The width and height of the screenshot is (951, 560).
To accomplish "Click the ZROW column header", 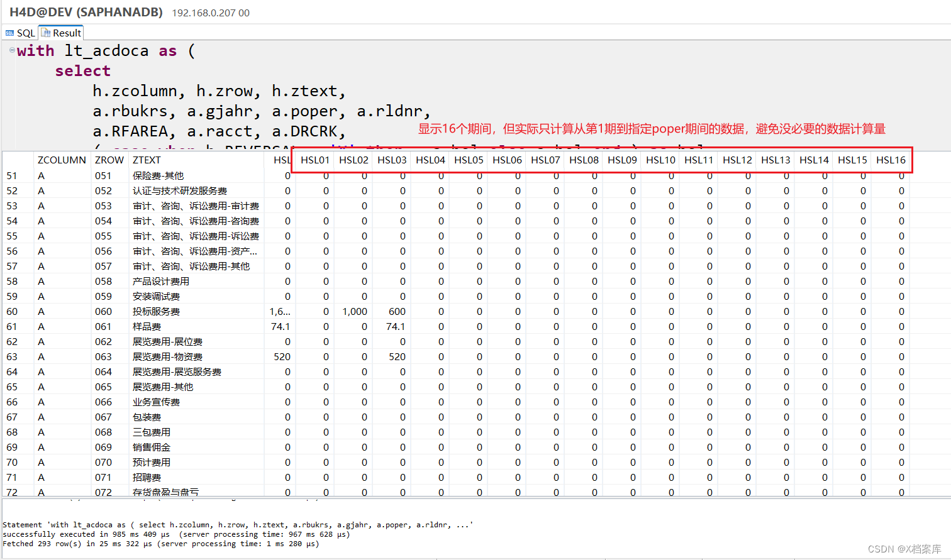I will pyautogui.click(x=109, y=160).
